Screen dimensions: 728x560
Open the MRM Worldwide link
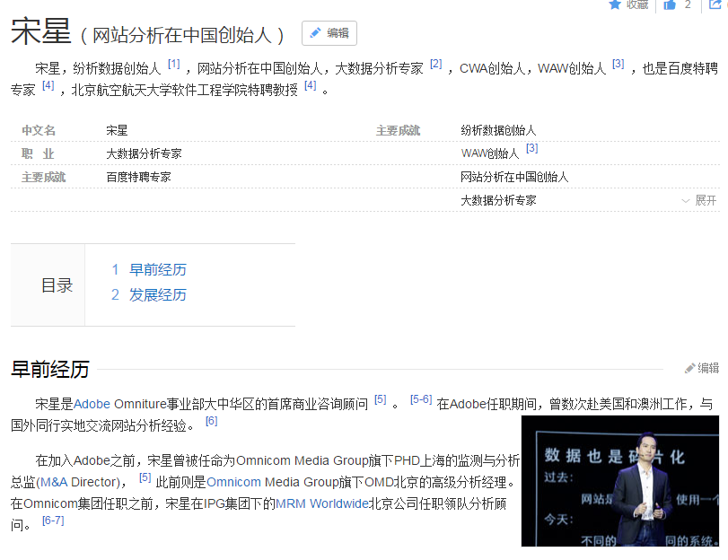tap(321, 503)
